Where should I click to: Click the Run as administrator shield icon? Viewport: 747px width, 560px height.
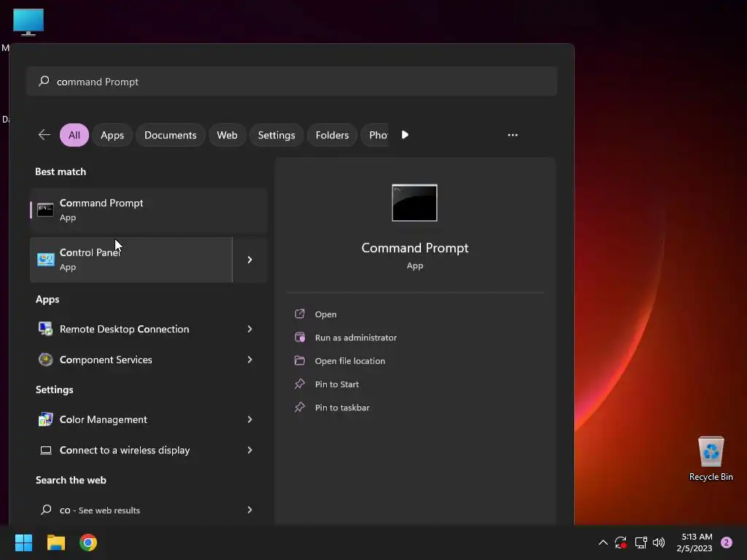pyautogui.click(x=300, y=337)
